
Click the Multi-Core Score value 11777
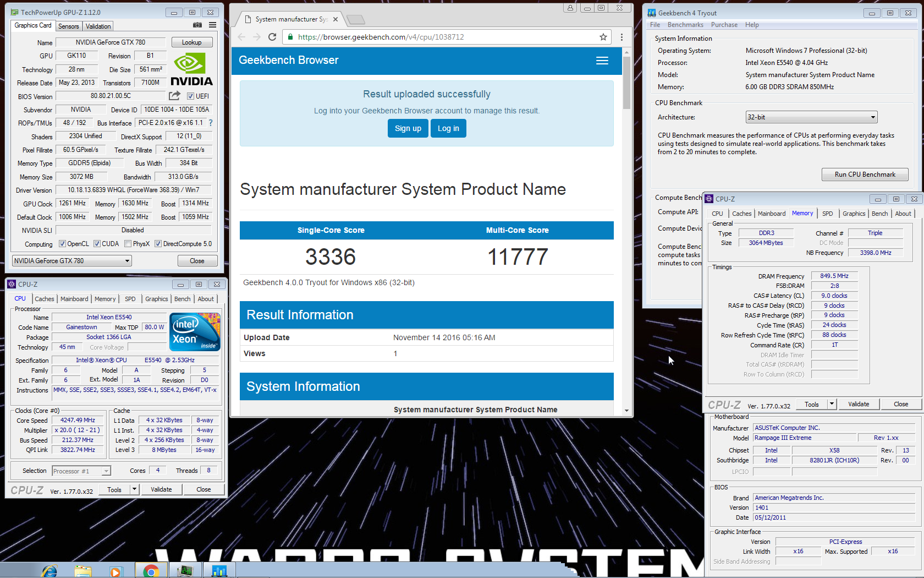pos(518,257)
